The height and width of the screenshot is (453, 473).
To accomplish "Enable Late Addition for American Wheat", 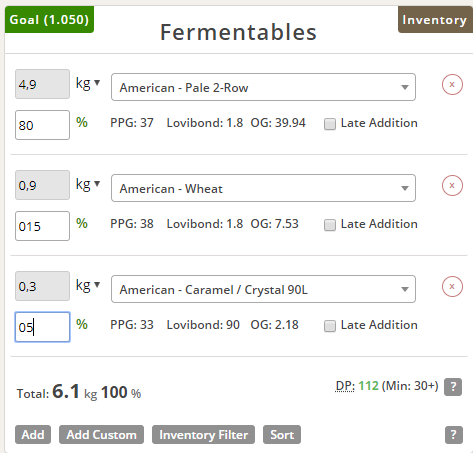I will tap(330, 225).
